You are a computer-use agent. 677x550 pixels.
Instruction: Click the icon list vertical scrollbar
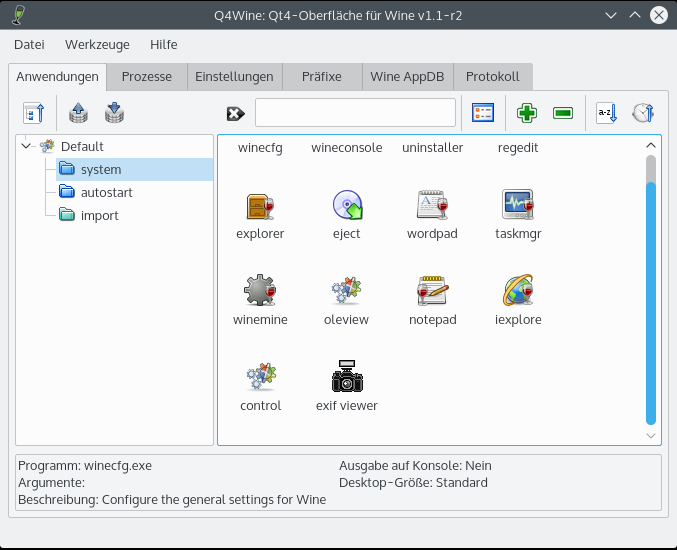tap(651, 290)
